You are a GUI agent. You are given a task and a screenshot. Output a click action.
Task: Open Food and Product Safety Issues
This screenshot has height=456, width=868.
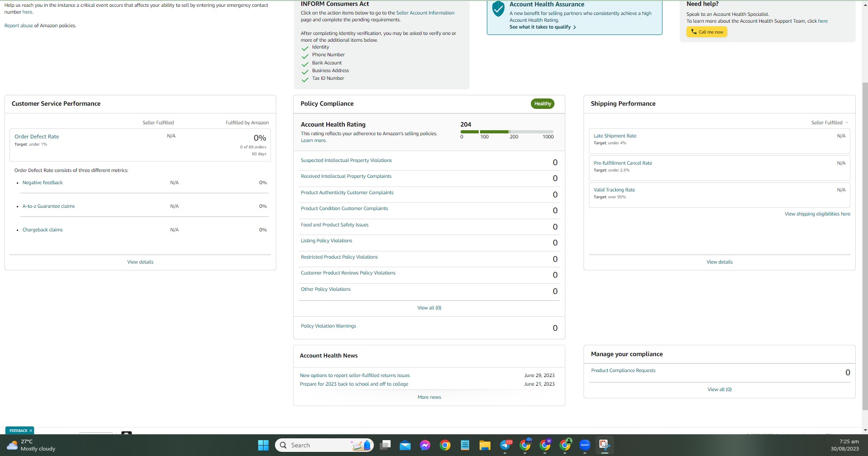click(x=334, y=225)
